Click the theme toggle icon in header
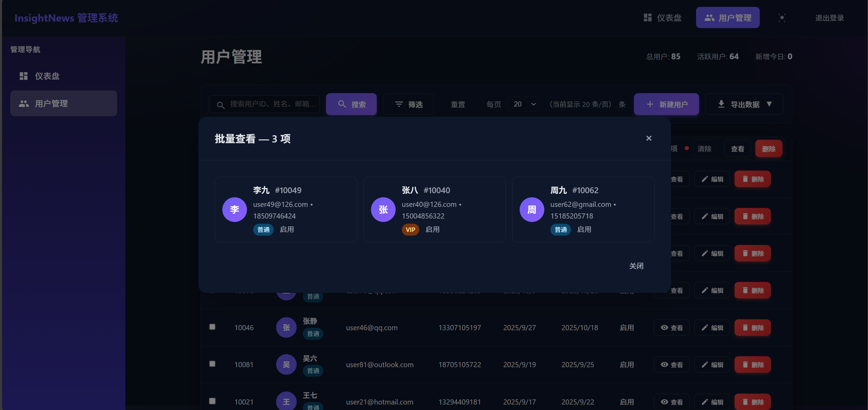The image size is (868, 410). click(x=782, y=18)
